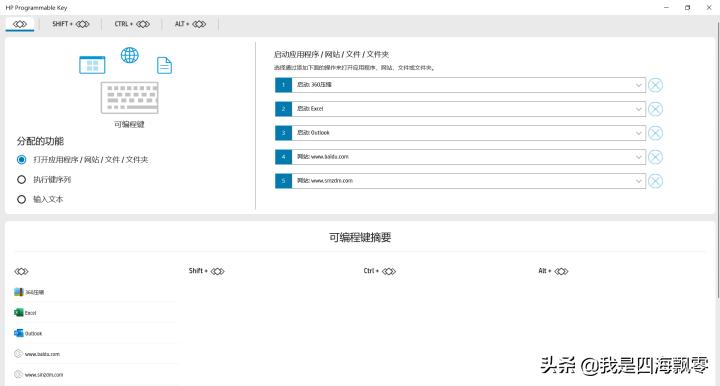Screen dimensions: 720x386
Task: Switch to the SHIFT + key tab
Action: click(70, 24)
